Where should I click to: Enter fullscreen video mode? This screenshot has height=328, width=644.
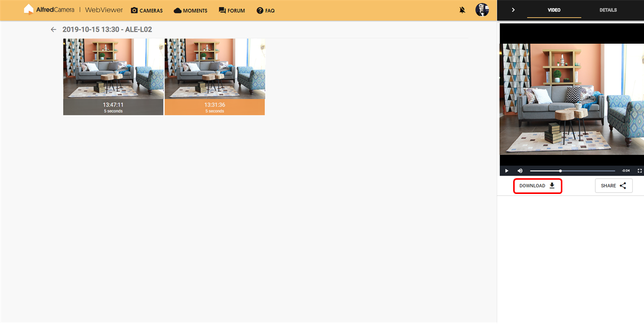click(x=639, y=171)
